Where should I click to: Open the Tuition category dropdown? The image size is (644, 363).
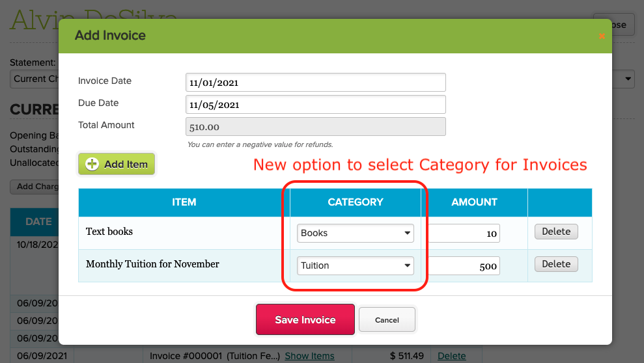356,265
